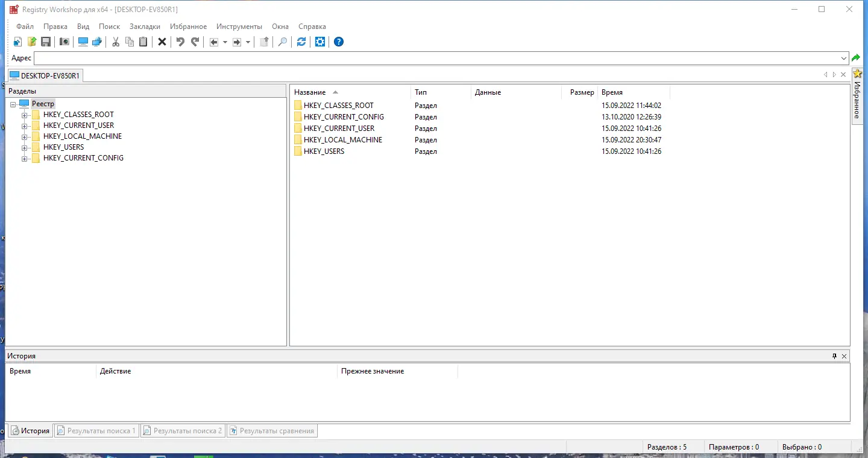
Task: Toggle sort order on the Название column
Action: [310, 92]
